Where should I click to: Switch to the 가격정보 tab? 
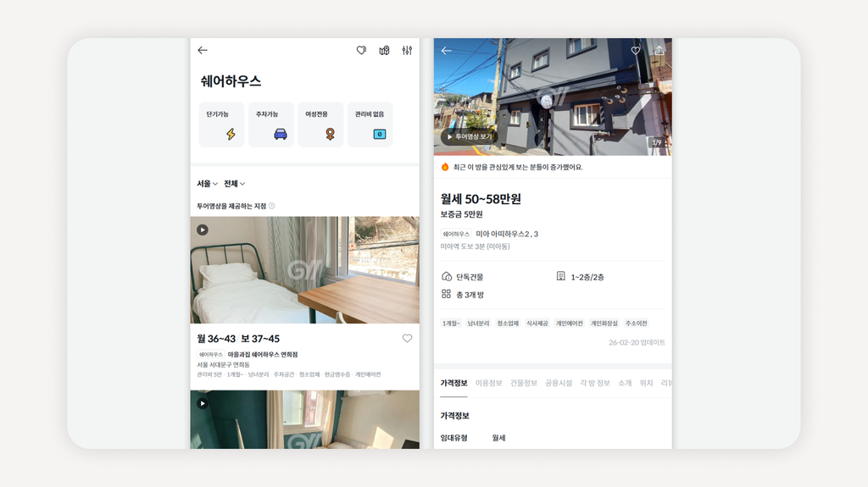click(454, 383)
